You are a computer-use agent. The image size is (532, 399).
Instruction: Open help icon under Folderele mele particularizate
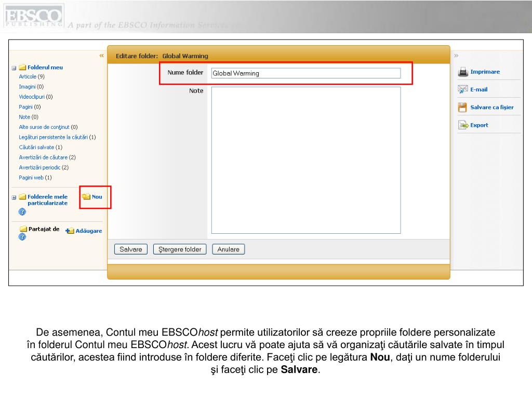(22, 212)
